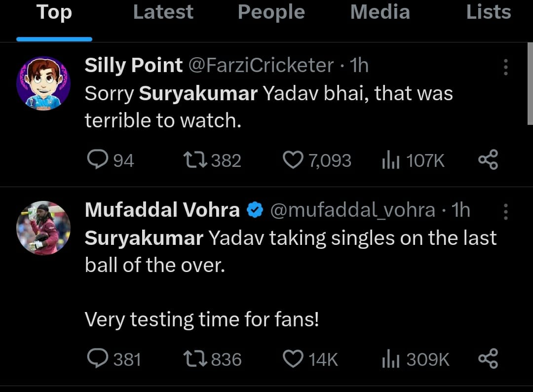Like Silly Point's Suryakumar tweet
Image resolution: width=533 pixels, height=392 pixels.
click(x=293, y=160)
